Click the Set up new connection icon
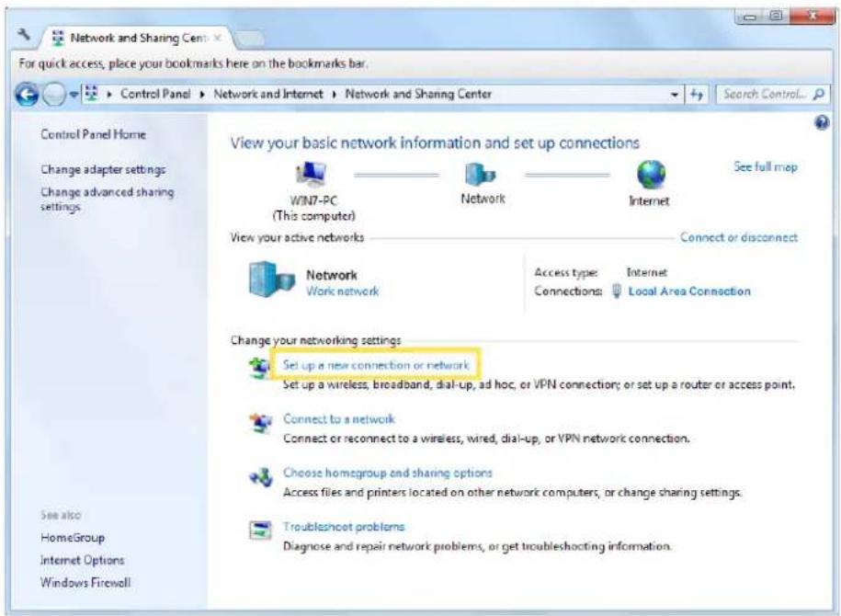Viewport: 841px width, 616px height. point(259,368)
